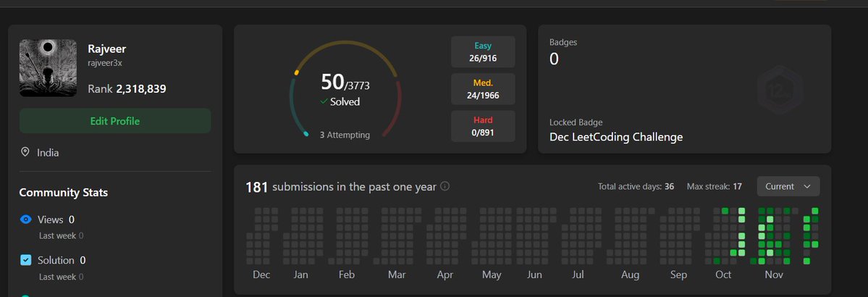The height and width of the screenshot is (297, 868).
Task: Click the Edit Profile button
Action: (115, 121)
